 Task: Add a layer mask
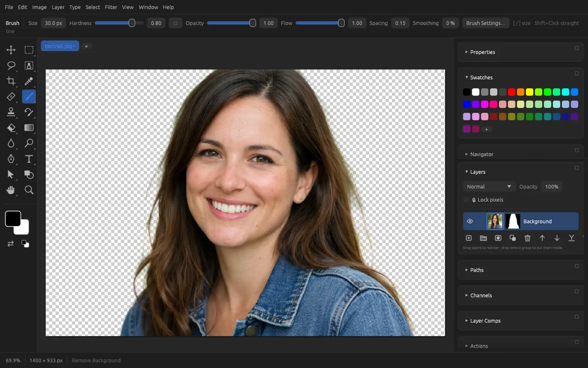tap(498, 238)
